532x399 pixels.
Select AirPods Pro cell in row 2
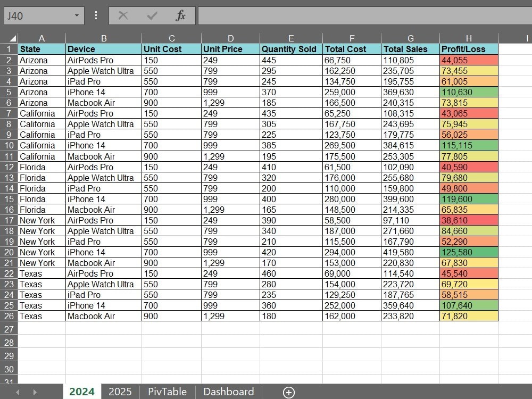click(x=104, y=60)
